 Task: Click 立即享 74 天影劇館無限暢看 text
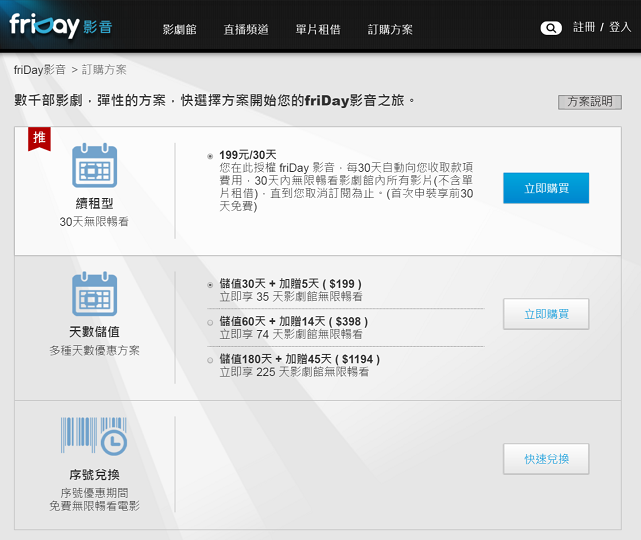[291, 334]
